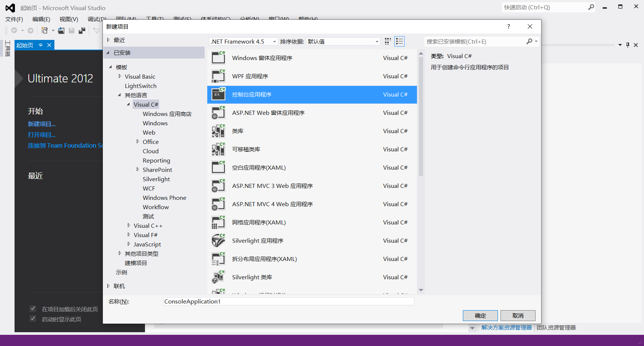644x346 pixels.
Task: Click 连接到 Team Foundation Server link
Action: [x=65, y=145]
